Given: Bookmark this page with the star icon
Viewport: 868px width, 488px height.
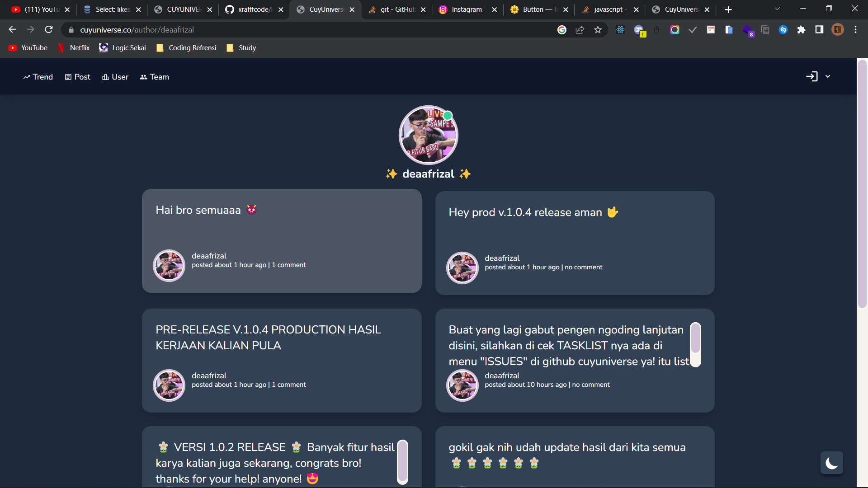Looking at the screenshot, I should point(598,29).
